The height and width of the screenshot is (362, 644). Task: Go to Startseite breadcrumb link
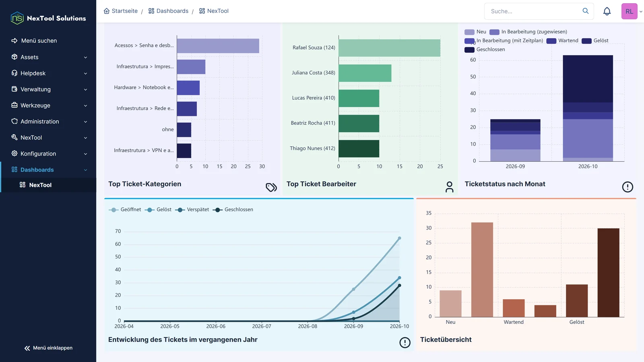(121, 11)
